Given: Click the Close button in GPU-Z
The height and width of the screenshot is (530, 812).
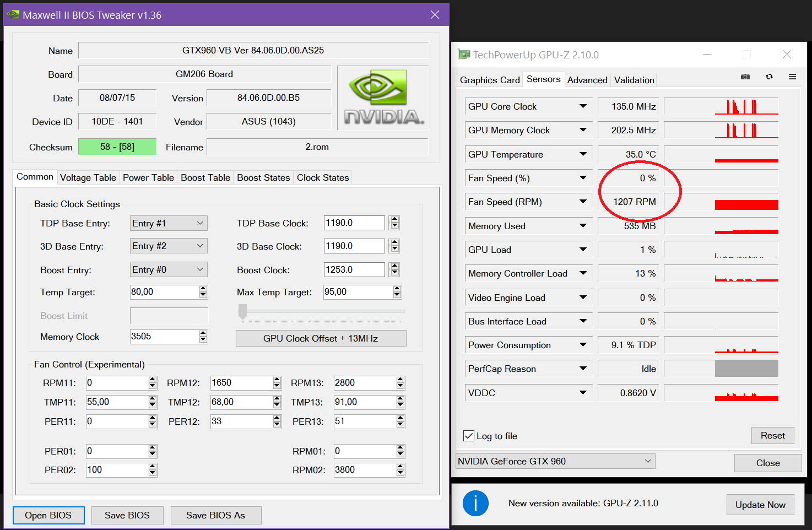Looking at the screenshot, I should 768,463.
